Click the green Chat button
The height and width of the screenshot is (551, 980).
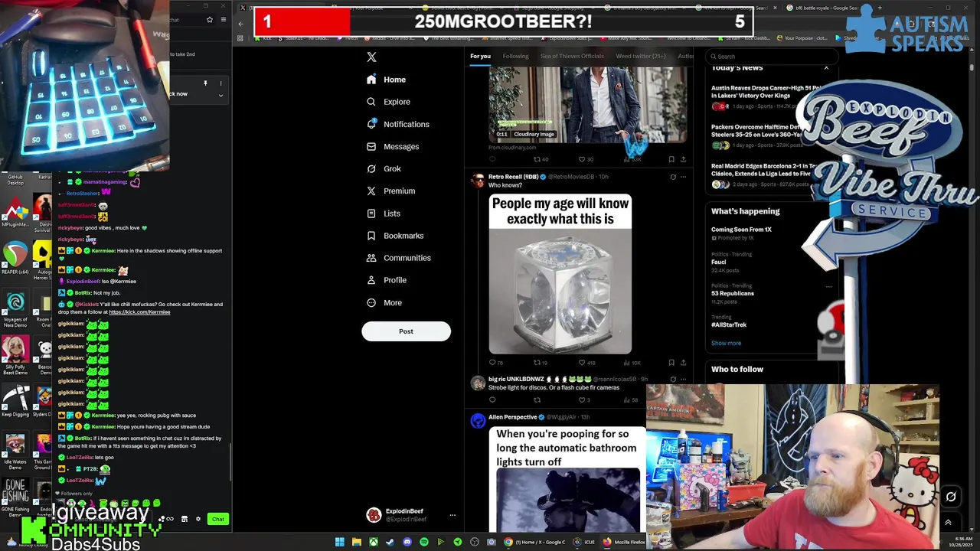tap(218, 519)
